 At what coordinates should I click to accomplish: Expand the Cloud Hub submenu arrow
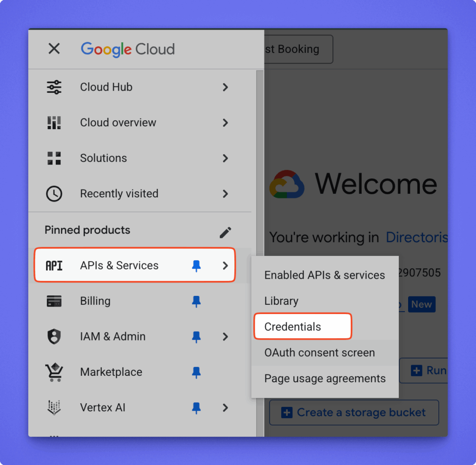pyautogui.click(x=225, y=87)
